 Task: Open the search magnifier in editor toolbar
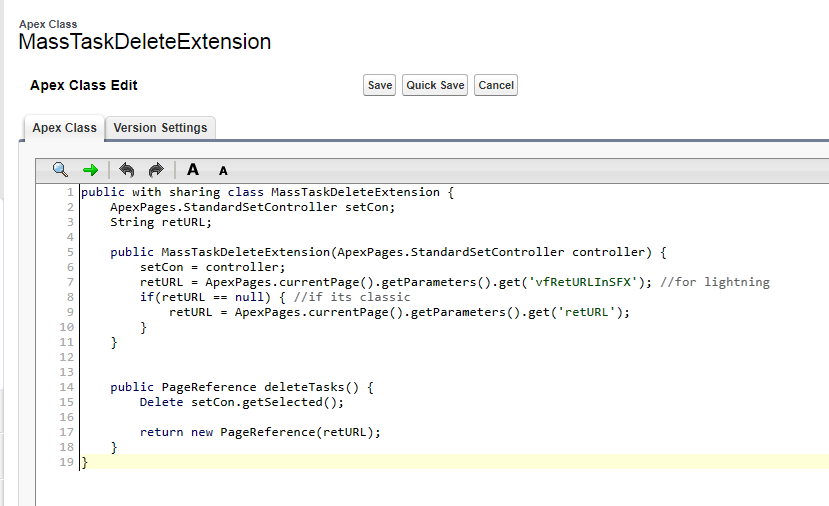pyautogui.click(x=60, y=170)
